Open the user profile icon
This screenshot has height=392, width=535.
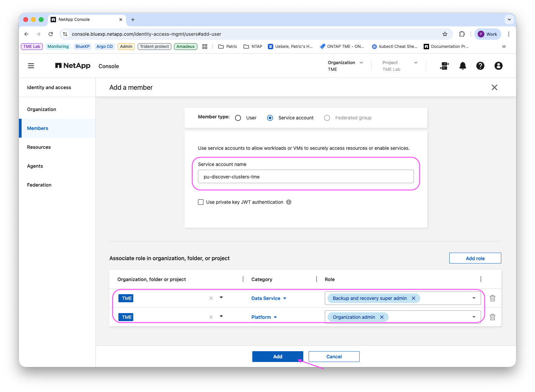pyautogui.click(x=499, y=66)
